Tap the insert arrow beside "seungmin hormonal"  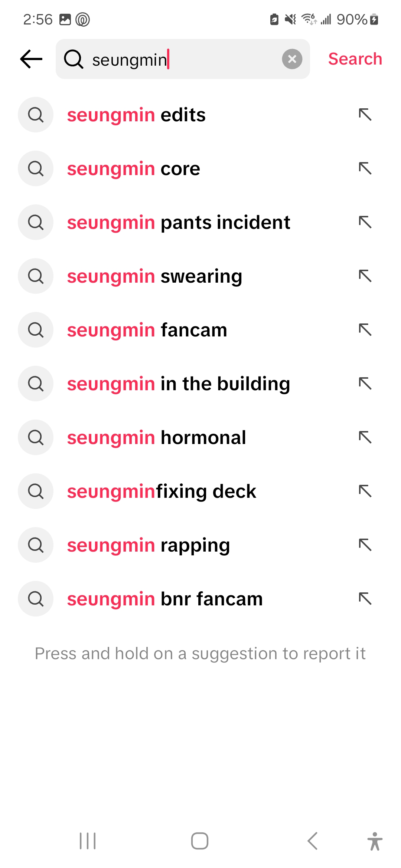(365, 437)
